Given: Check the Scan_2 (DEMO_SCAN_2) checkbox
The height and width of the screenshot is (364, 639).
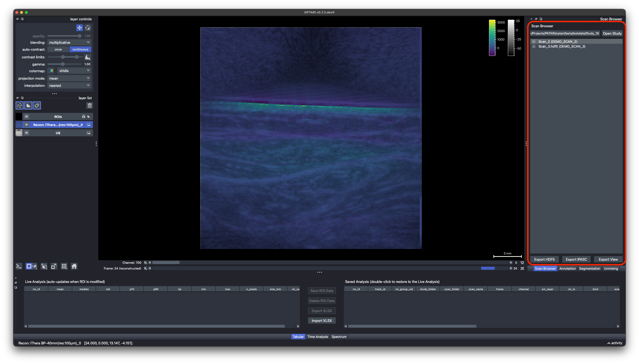Looking at the screenshot, I should [x=534, y=42].
